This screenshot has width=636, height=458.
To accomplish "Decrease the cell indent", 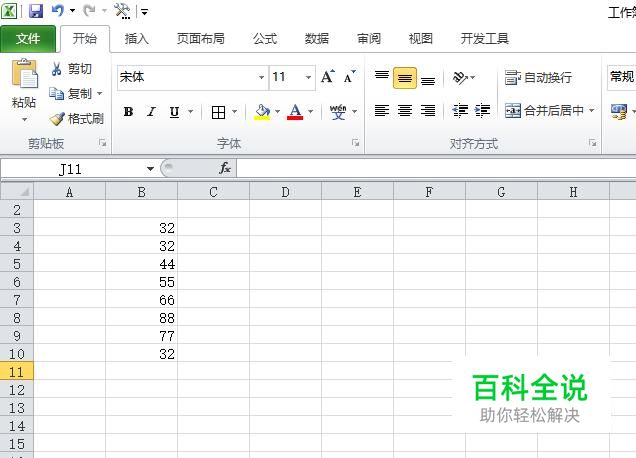I will (460, 111).
